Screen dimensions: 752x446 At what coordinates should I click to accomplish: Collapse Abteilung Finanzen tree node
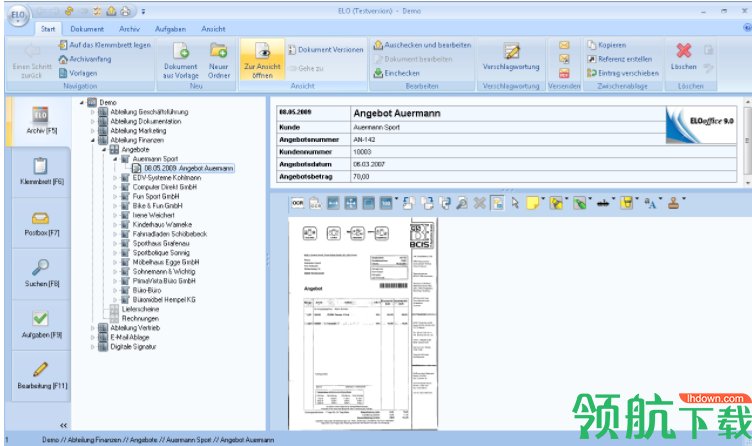point(93,141)
